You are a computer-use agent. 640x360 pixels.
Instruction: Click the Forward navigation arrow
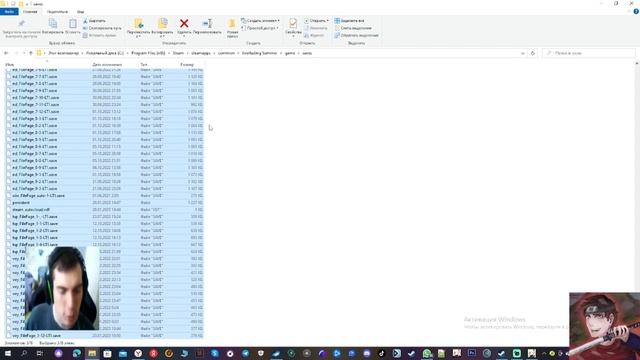coord(16,53)
